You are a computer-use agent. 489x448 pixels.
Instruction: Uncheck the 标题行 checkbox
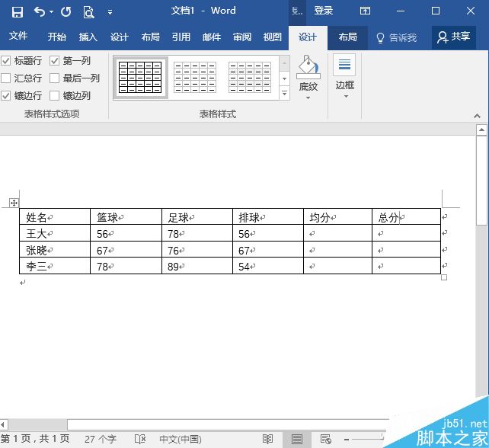click(x=6, y=61)
